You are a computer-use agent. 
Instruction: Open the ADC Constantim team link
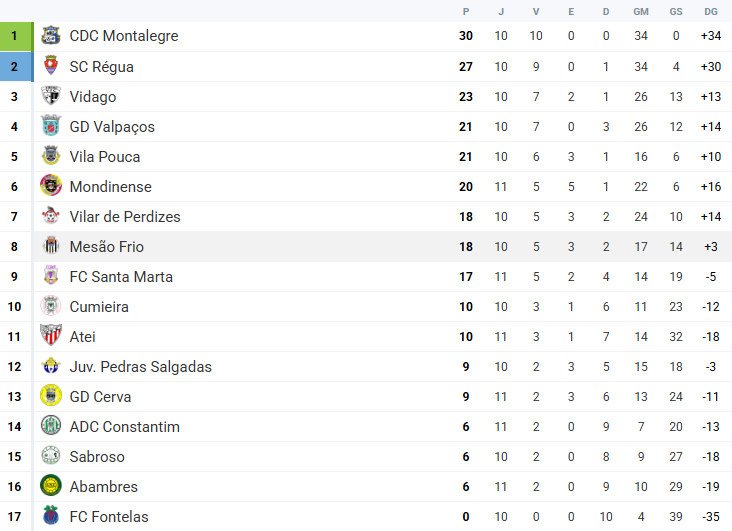coord(124,427)
